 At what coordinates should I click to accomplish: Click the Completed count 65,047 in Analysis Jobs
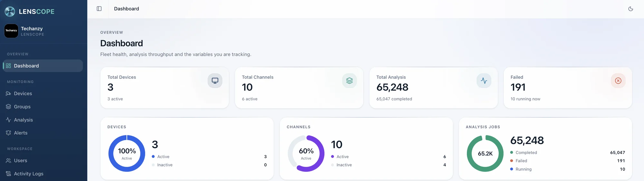click(618, 153)
